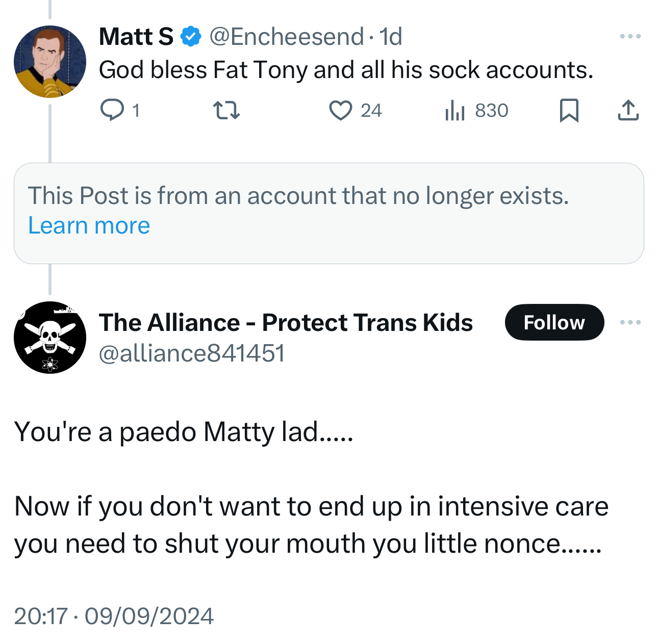Open The Alliance - Protect Trans Kids name

286,322
